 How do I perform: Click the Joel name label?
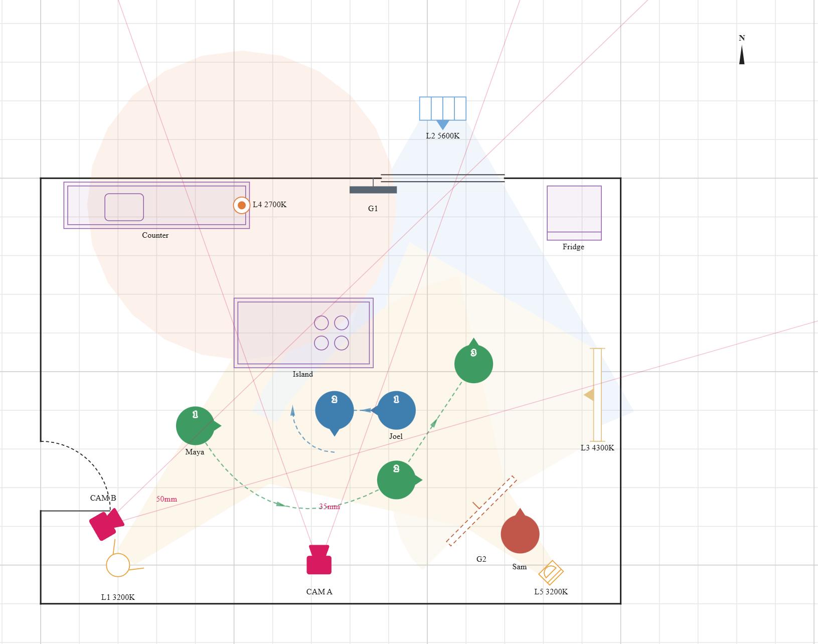(396, 436)
